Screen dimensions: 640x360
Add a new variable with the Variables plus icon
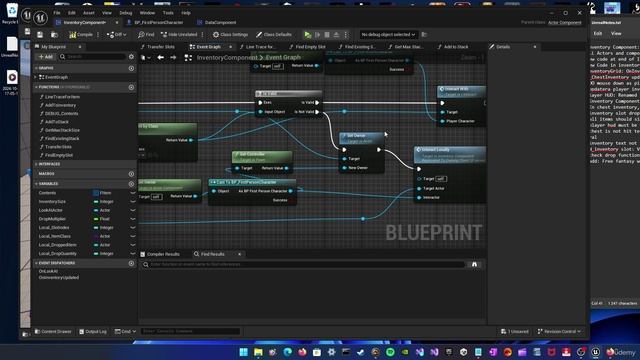pyautogui.click(x=131, y=184)
